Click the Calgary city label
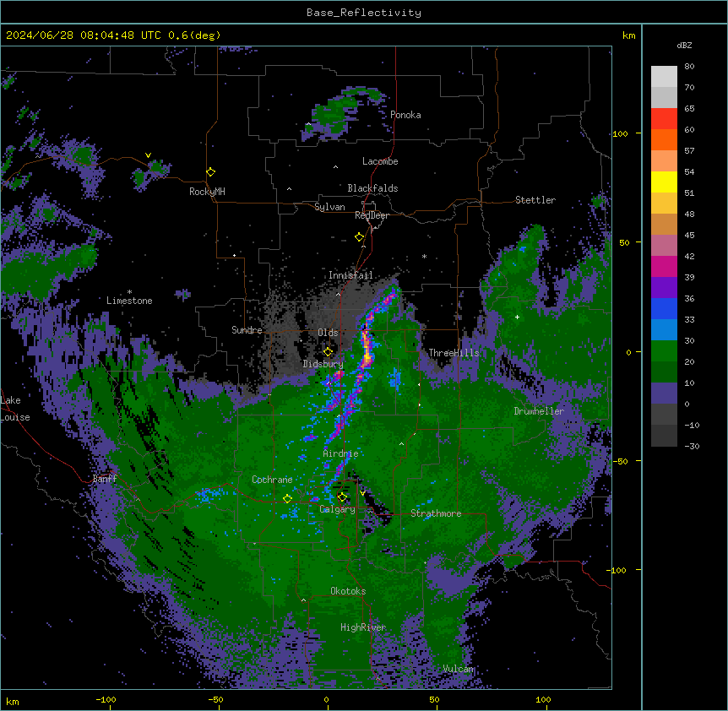 tap(337, 509)
